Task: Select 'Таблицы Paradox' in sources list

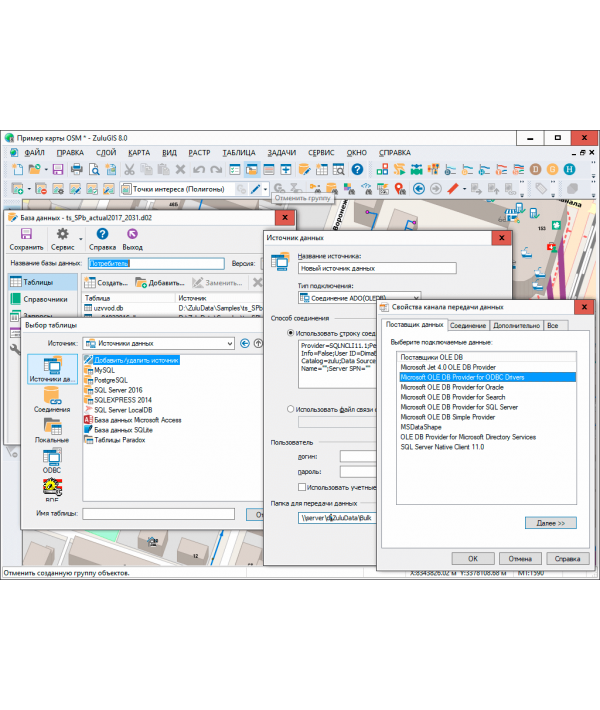Action: click(x=115, y=440)
